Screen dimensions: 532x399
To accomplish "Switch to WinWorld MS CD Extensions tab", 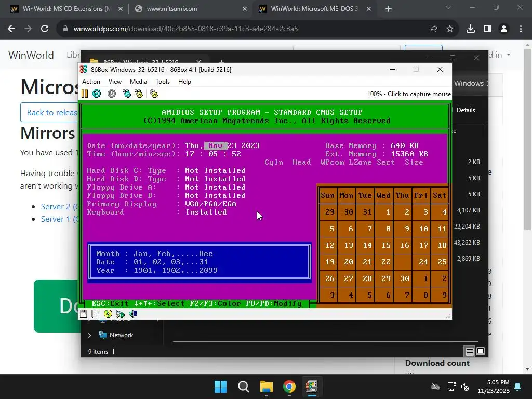I will click(66, 9).
